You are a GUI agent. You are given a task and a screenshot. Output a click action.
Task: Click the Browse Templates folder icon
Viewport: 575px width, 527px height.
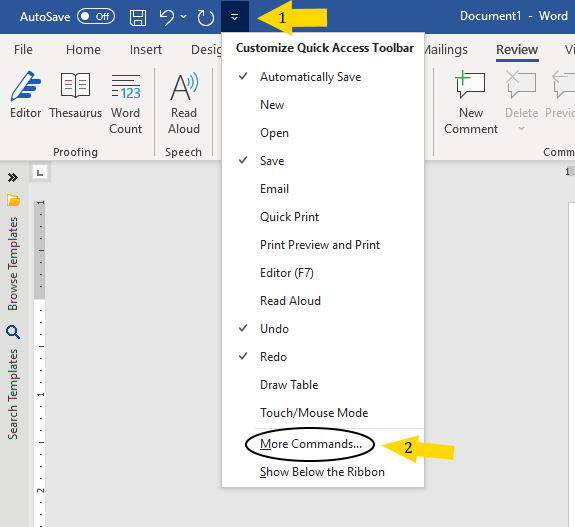[13, 200]
